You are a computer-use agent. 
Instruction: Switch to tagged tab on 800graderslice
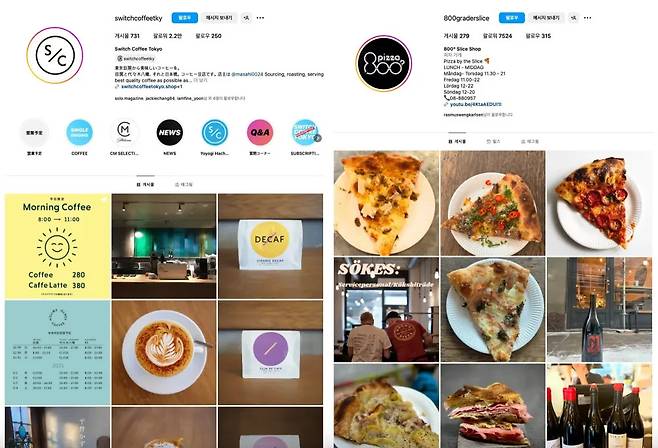pos(530,141)
